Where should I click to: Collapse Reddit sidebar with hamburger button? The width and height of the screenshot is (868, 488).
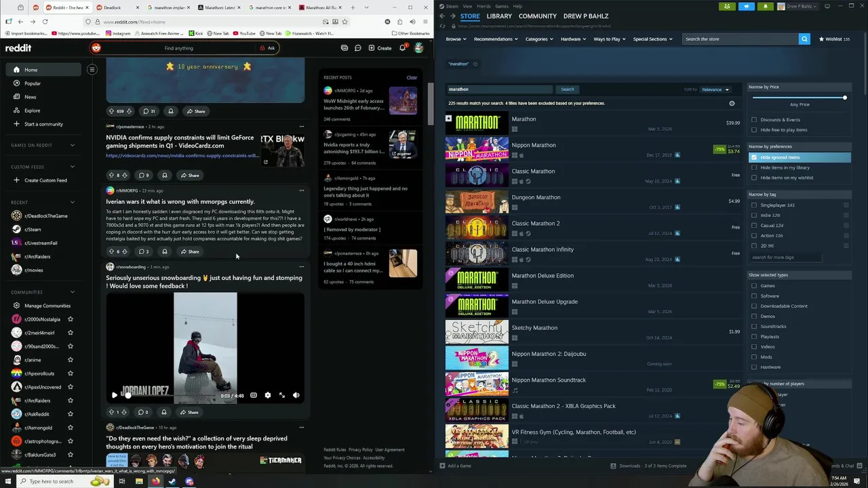(92, 69)
